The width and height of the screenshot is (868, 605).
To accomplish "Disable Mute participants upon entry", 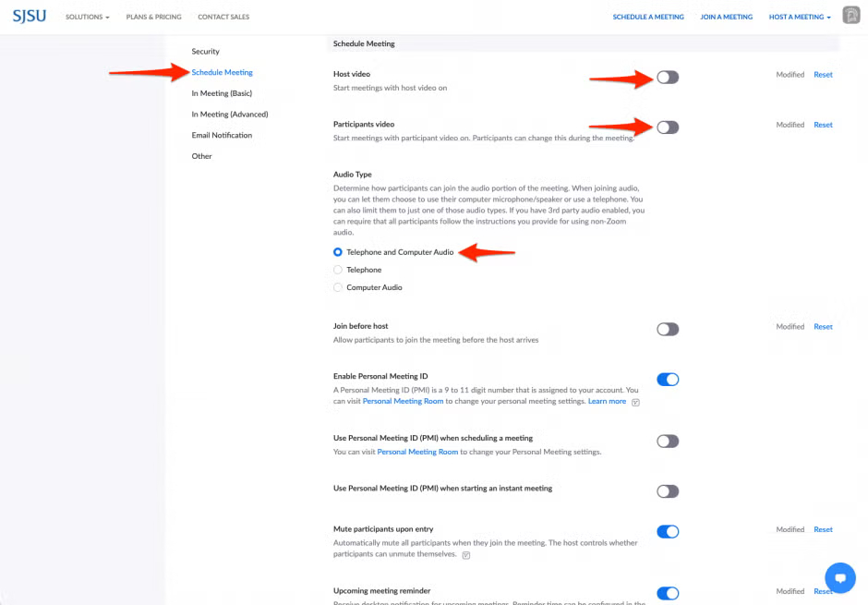I will click(x=668, y=531).
